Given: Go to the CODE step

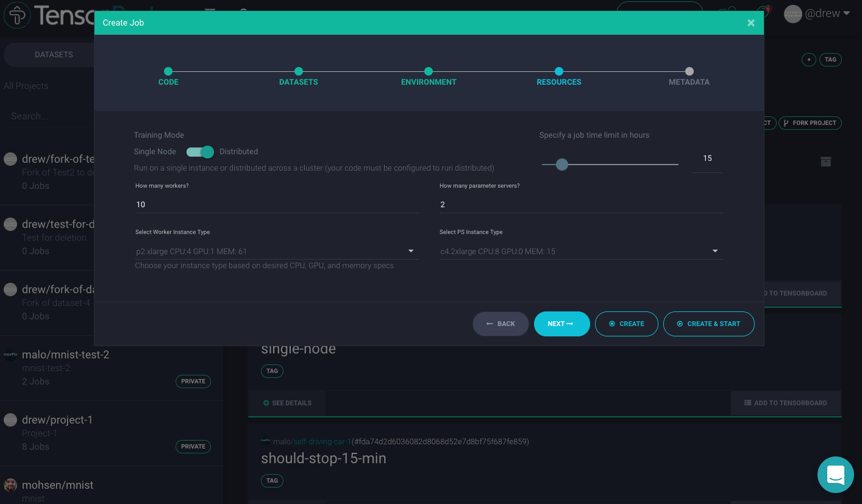Looking at the screenshot, I should pos(168,76).
